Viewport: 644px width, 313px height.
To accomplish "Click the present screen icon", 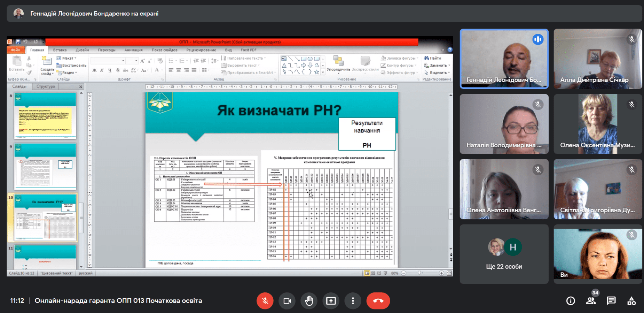I will click(331, 301).
